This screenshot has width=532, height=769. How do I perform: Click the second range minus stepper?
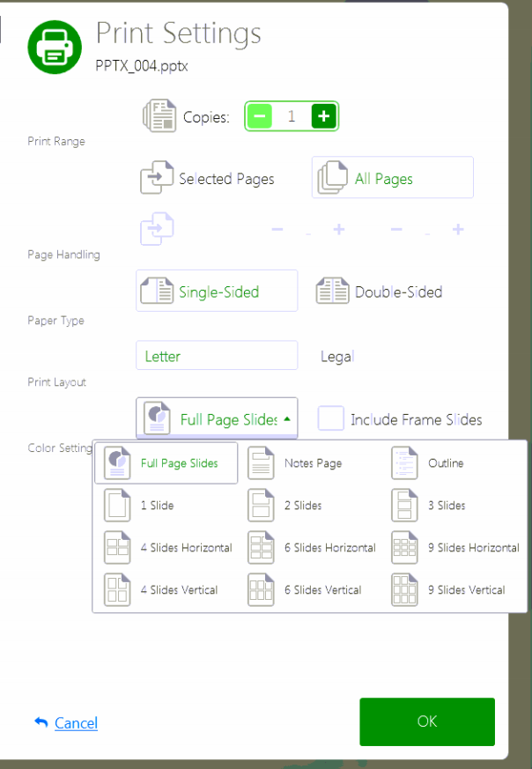click(396, 229)
